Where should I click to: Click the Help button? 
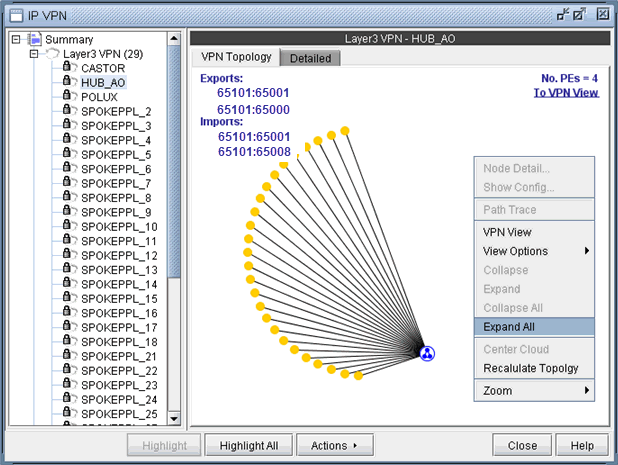coord(582,445)
